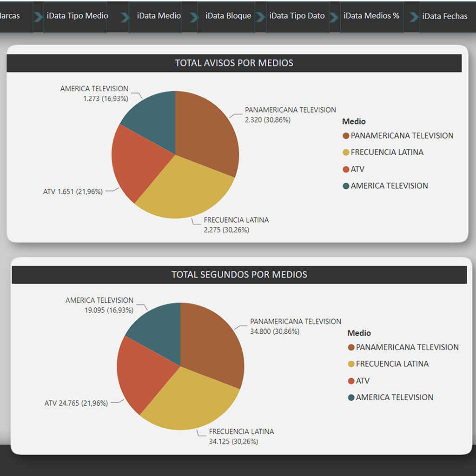Viewport: 476px width, 476px height.
Task: Click the arrow icon before iData Fechas
Action: [414, 17]
